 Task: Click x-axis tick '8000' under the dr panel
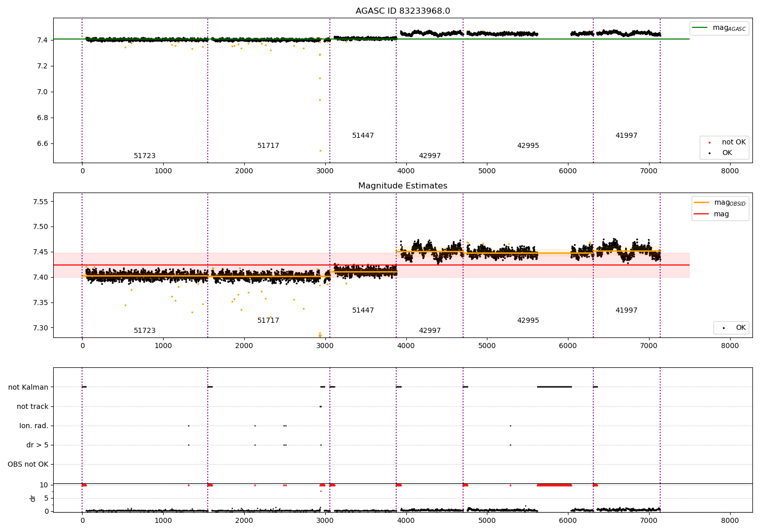tap(730, 520)
